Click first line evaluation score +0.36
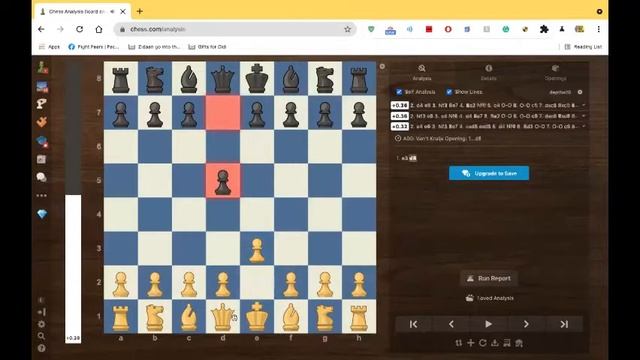 tap(400, 105)
